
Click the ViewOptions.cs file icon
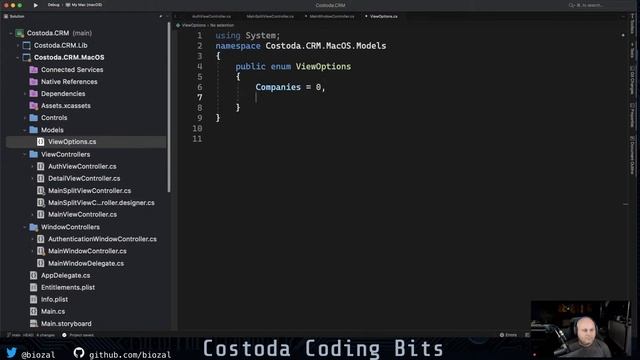pyautogui.click(x=40, y=142)
